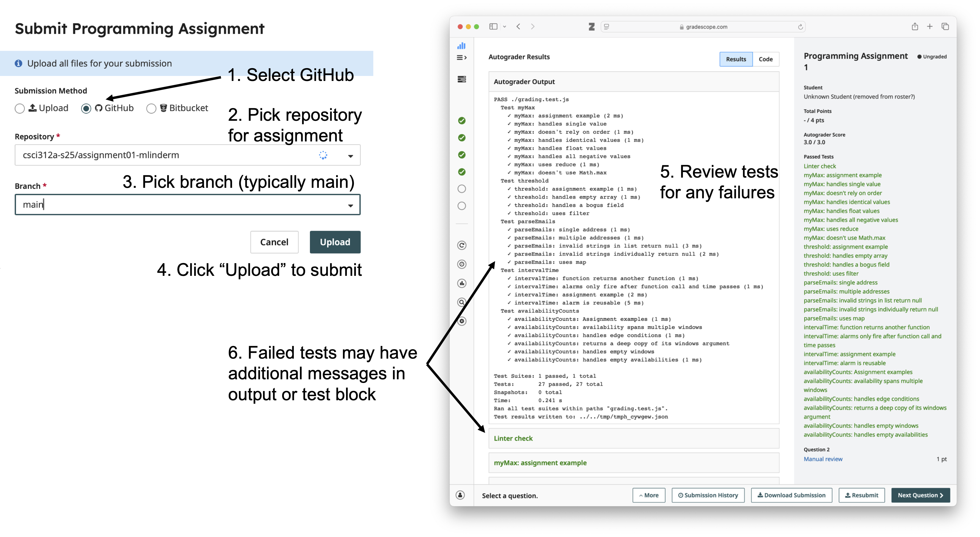Click the Upload submit button
Image resolution: width=980 pixels, height=537 pixels.
[335, 242]
